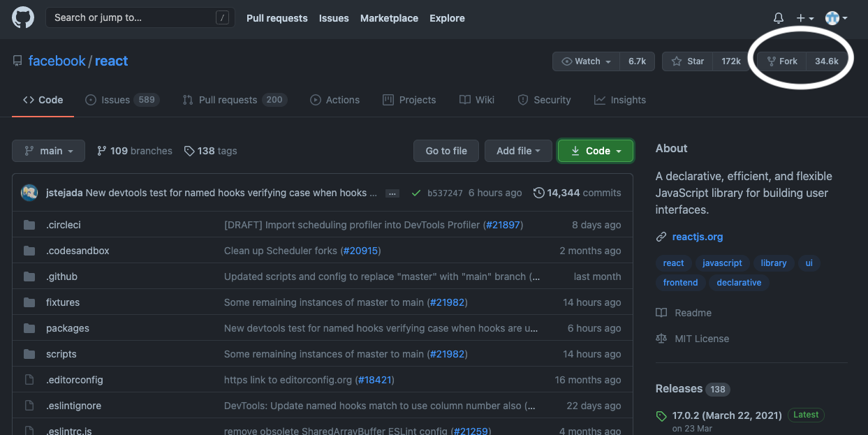
Task: Open the Marketplace menu item
Action: pos(389,17)
